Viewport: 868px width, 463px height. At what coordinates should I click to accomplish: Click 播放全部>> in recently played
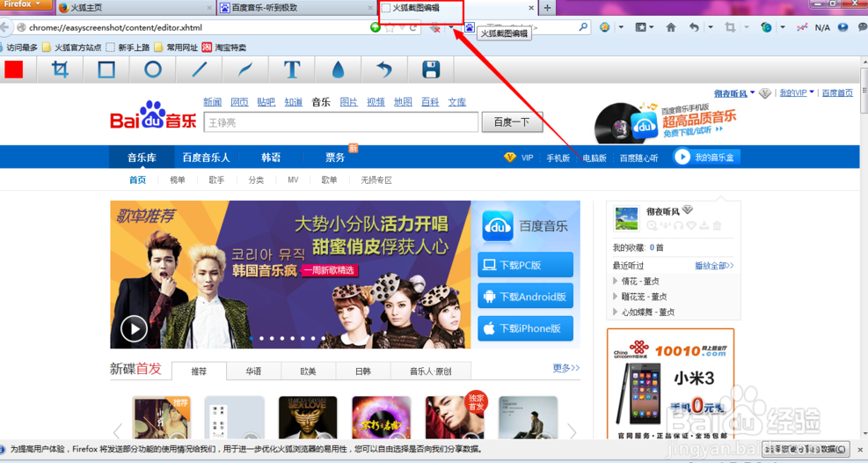pyautogui.click(x=714, y=266)
